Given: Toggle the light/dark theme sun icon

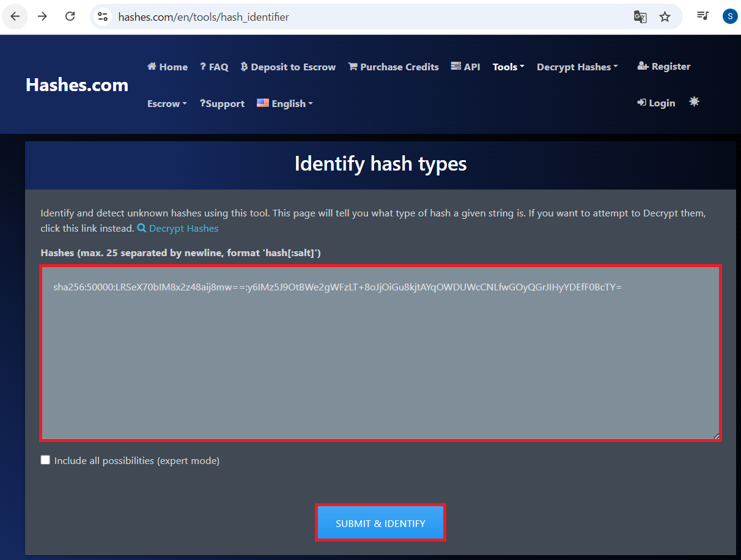Looking at the screenshot, I should (x=694, y=101).
